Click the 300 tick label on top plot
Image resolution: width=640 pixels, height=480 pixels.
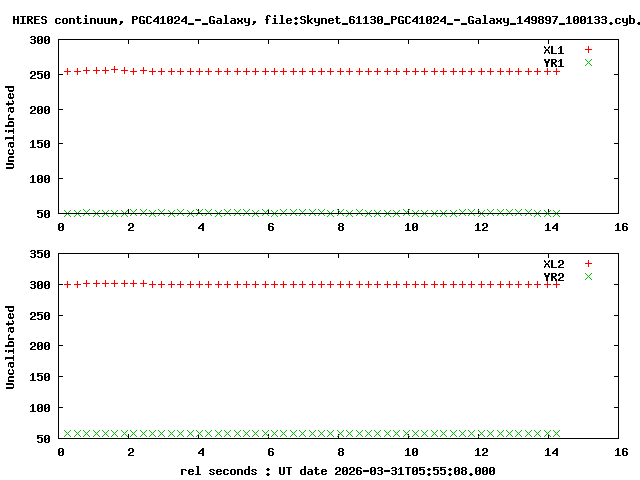(40, 40)
